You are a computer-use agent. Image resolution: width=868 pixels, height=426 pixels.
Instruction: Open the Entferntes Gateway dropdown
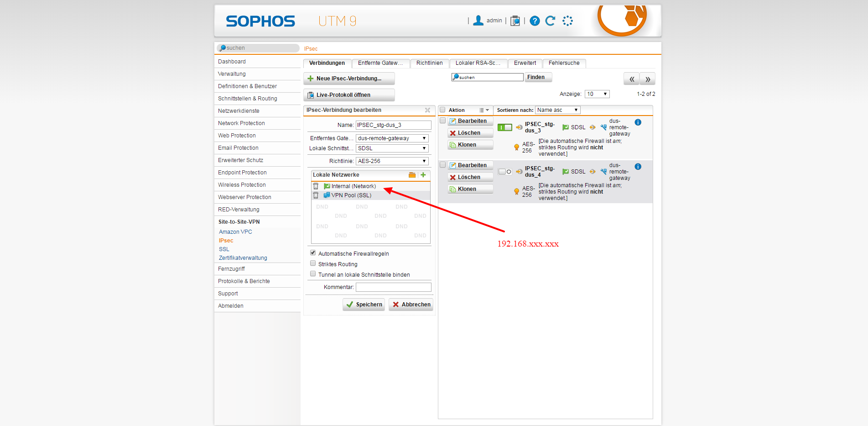pyautogui.click(x=392, y=138)
